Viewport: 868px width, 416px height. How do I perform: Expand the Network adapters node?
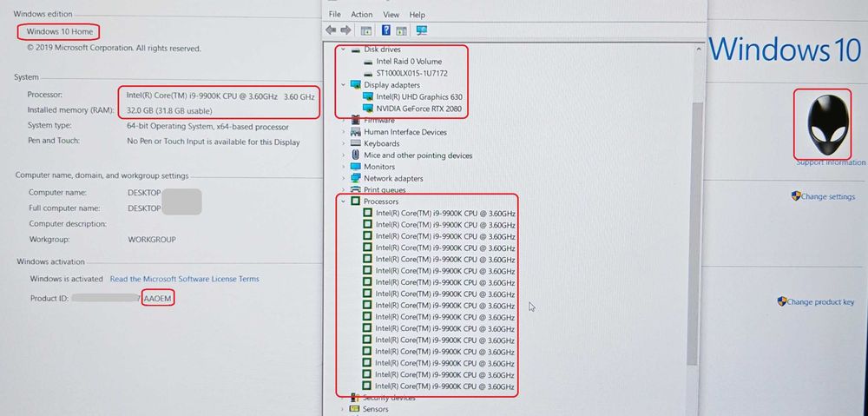click(x=343, y=178)
